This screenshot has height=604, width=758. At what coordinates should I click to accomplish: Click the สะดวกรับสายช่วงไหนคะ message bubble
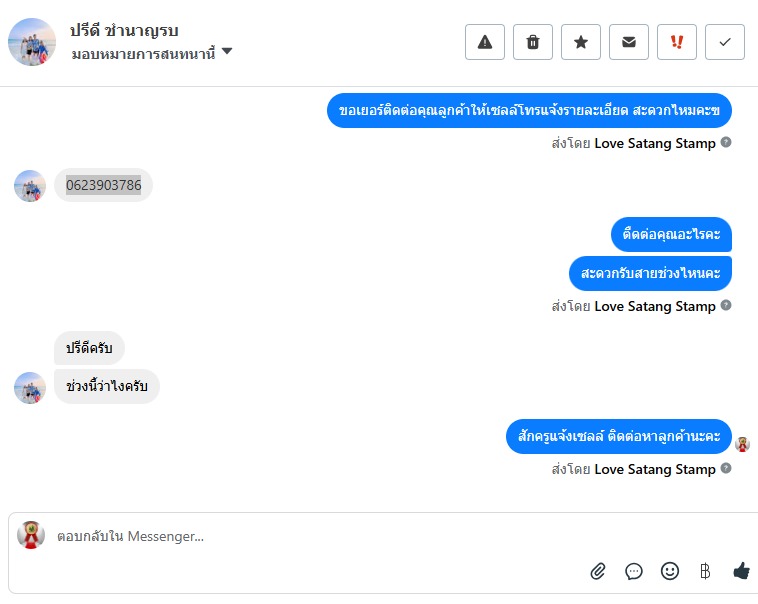pyautogui.click(x=650, y=272)
